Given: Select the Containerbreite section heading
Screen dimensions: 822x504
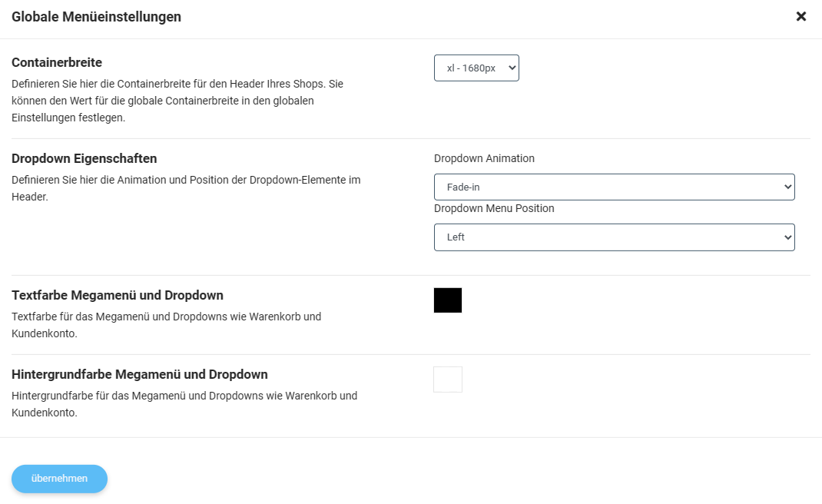Looking at the screenshot, I should pos(57,62).
